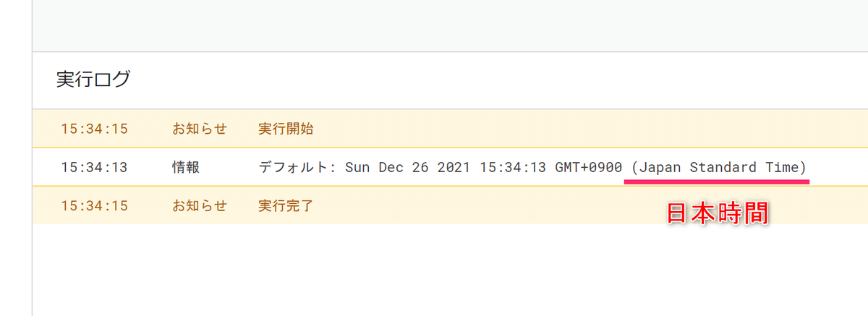The height and width of the screenshot is (316, 868).
Task: Select the 15:34:15 timestamp in the 実行開始 row
Action: tap(94, 129)
